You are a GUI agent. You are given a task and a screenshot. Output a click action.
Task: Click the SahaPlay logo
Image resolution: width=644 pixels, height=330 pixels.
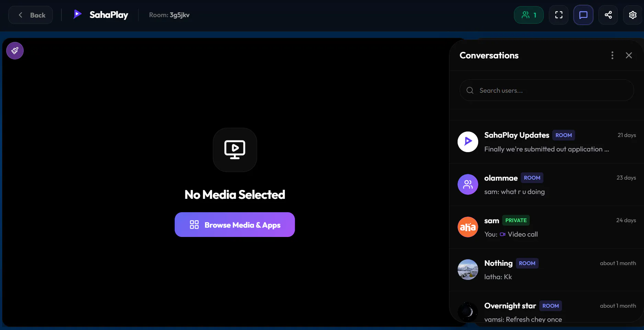[101, 15]
